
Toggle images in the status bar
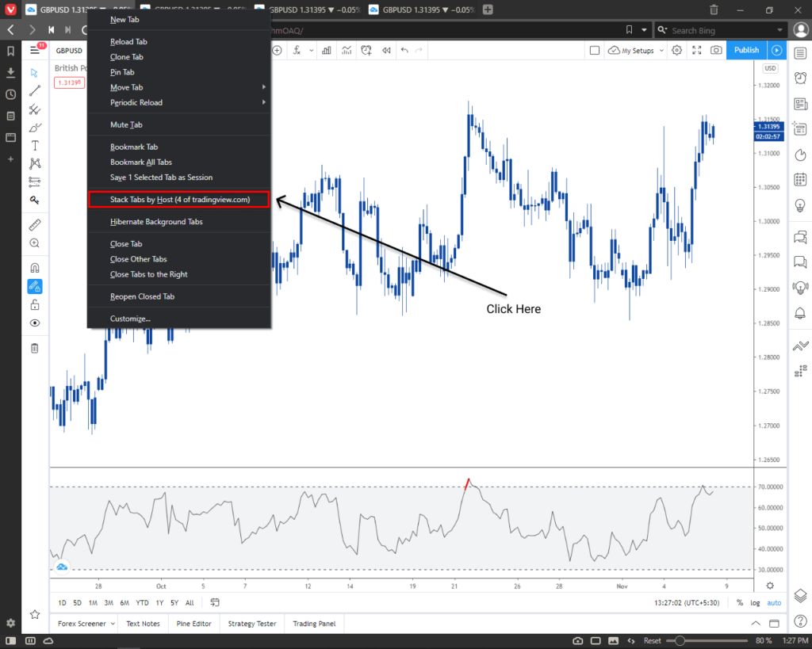[x=613, y=641]
